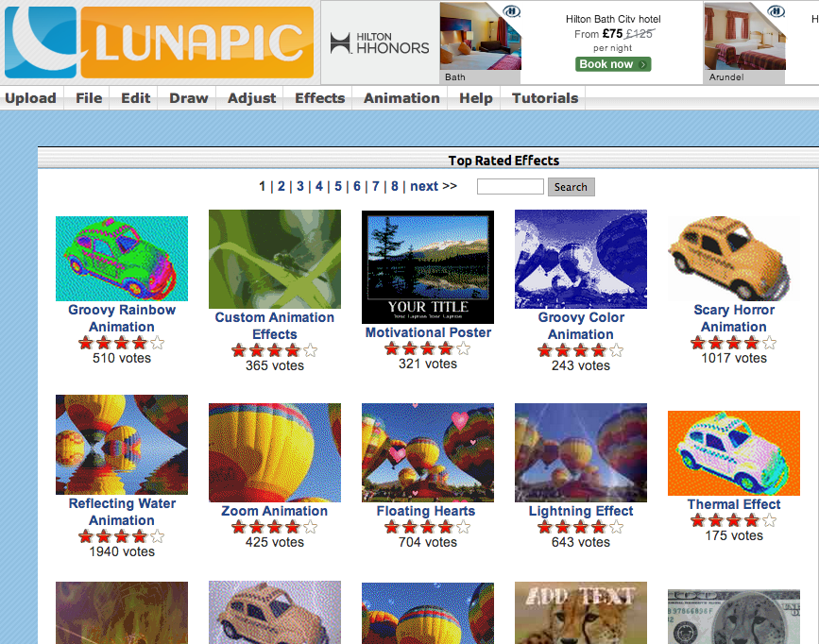Click the Hilton HHonors logo
This screenshot has height=644, width=819.
(x=381, y=42)
